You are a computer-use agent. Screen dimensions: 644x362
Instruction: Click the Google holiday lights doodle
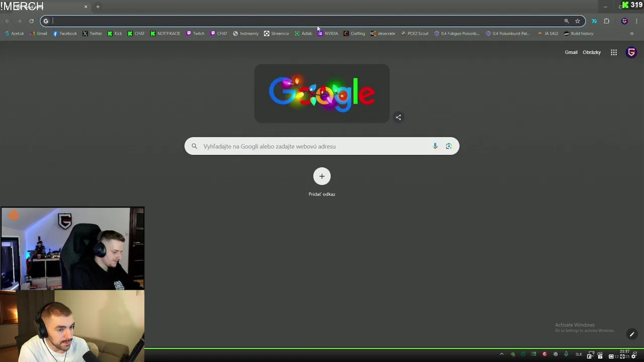[x=322, y=94]
